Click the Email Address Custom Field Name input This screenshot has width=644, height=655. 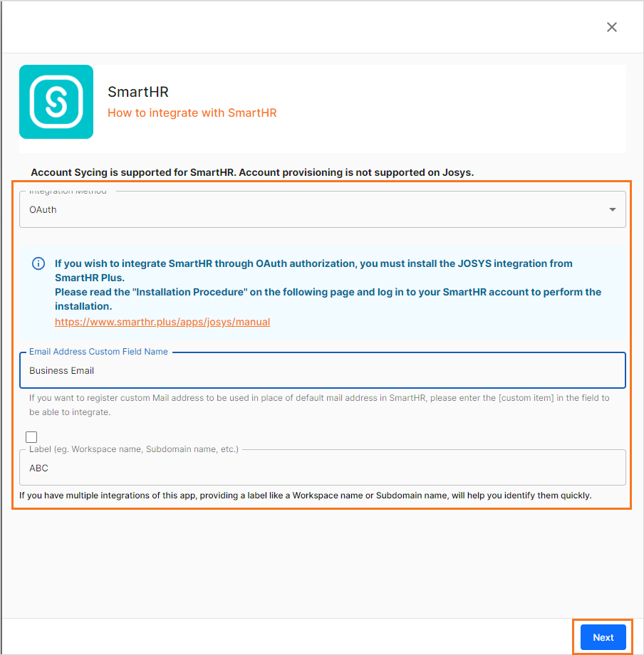pyautogui.click(x=322, y=370)
